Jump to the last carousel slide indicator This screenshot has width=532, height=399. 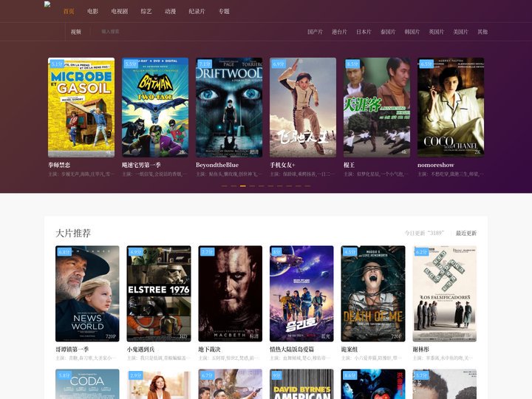pos(307,186)
